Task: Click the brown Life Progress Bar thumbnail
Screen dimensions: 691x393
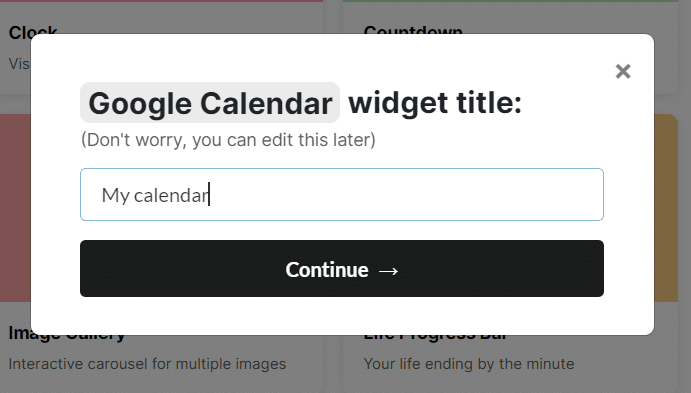Action: [666, 208]
